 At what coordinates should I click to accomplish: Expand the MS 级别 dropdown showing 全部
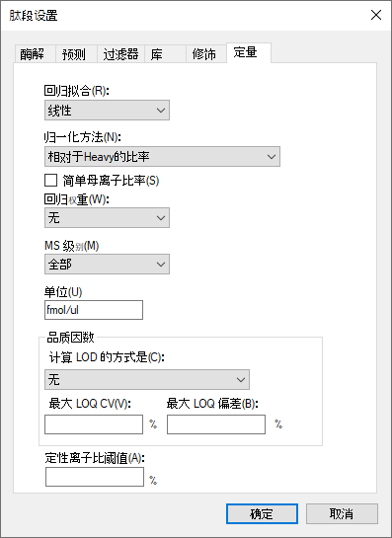pos(107,264)
